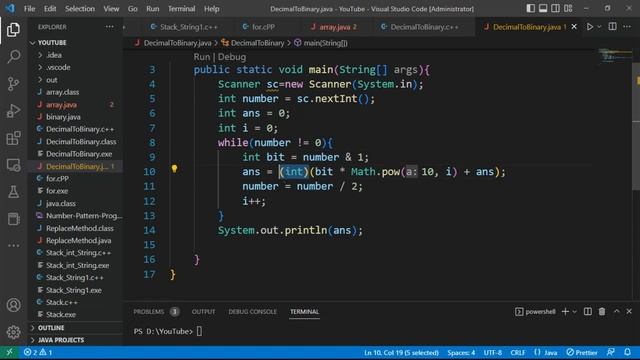Open the Search view in activity bar
Viewport: 640px width, 360px height.
(13, 56)
